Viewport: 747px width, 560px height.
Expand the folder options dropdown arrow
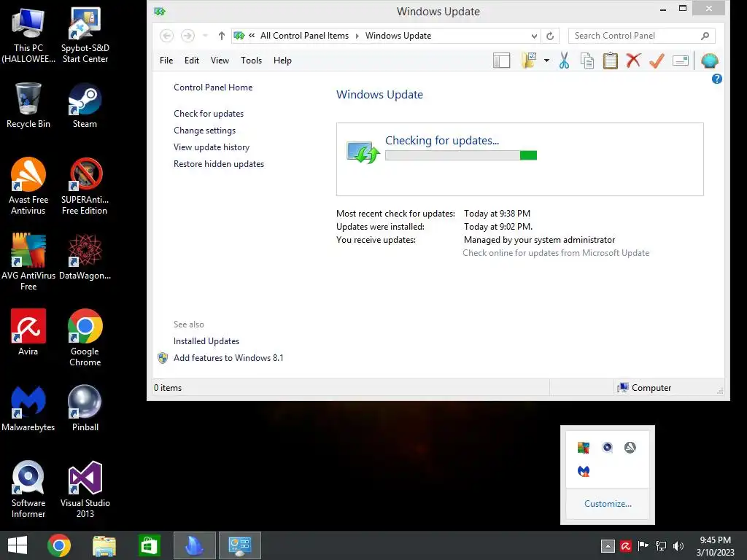pos(546,61)
